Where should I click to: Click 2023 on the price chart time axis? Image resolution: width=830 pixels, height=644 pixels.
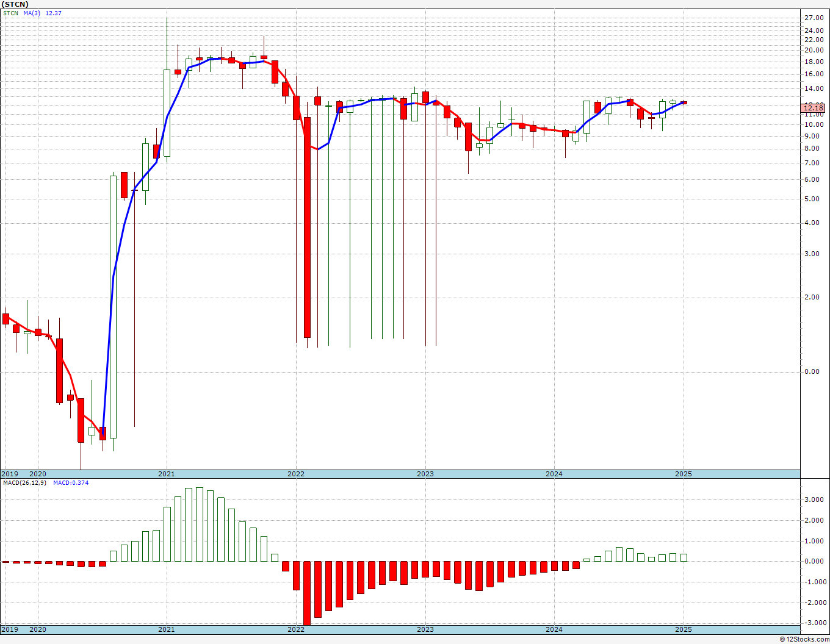click(x=425, y=474)
